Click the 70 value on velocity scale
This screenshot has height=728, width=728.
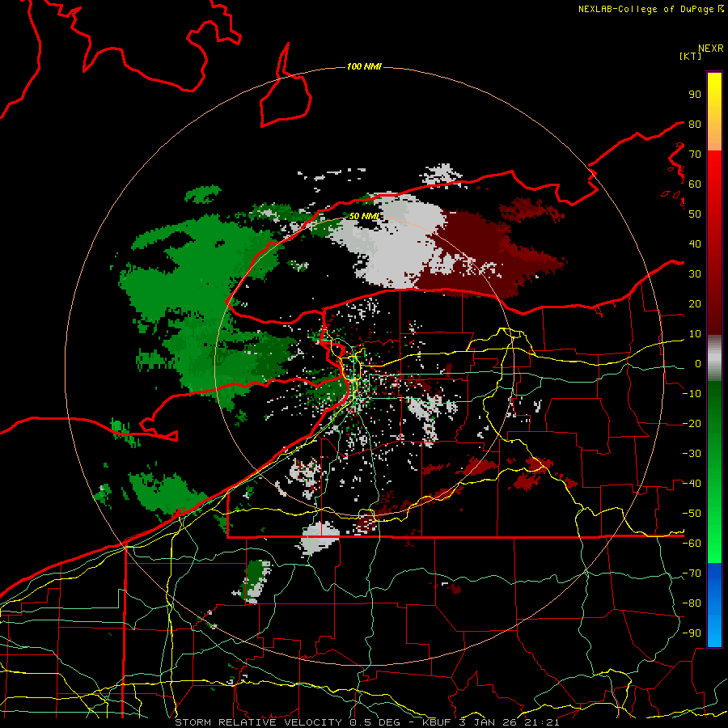point(695,154)
